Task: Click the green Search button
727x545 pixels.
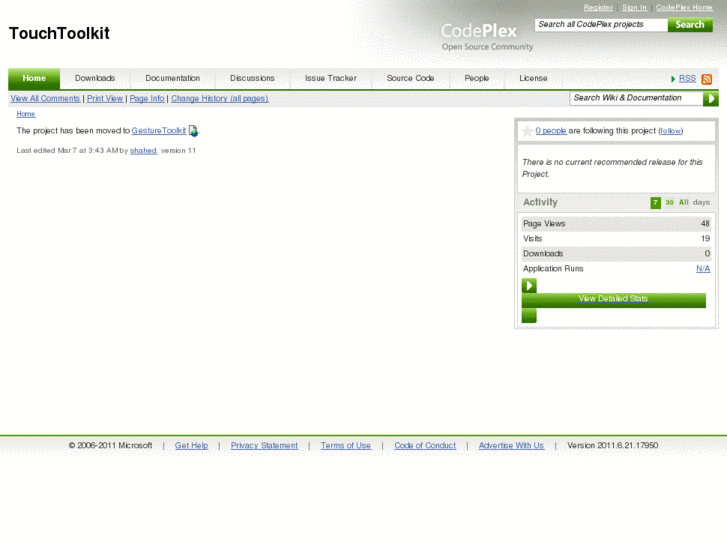Action: click(x=690, y=25)
